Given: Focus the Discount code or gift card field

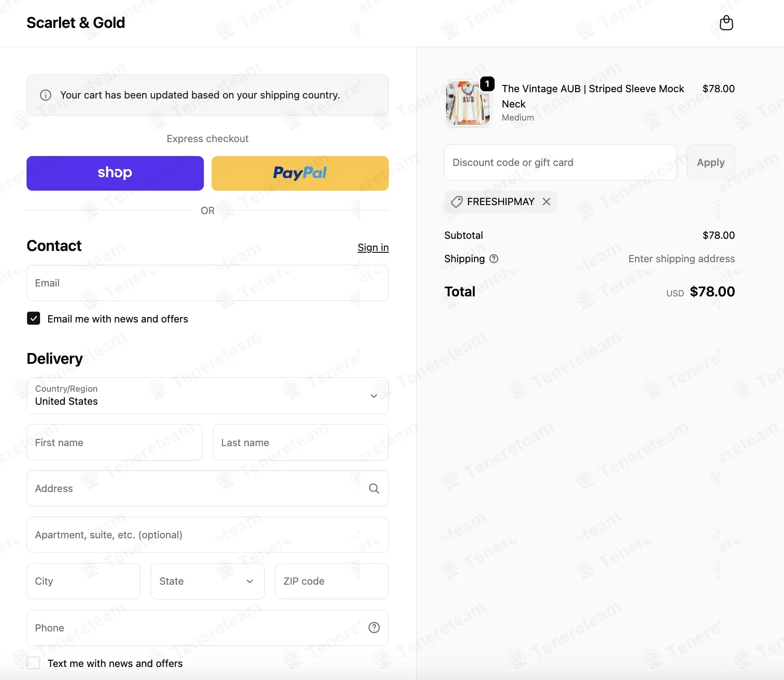Looking at the screenshot, I should tap(560, 162).
